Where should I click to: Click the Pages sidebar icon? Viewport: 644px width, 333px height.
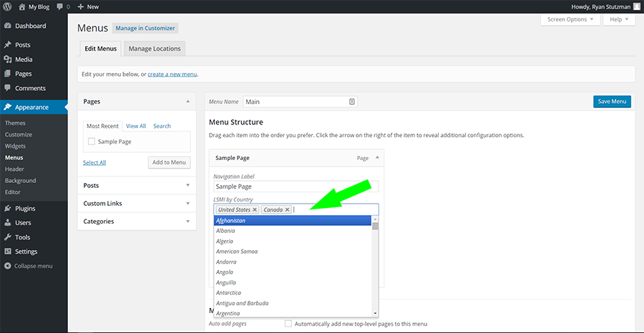7,74
